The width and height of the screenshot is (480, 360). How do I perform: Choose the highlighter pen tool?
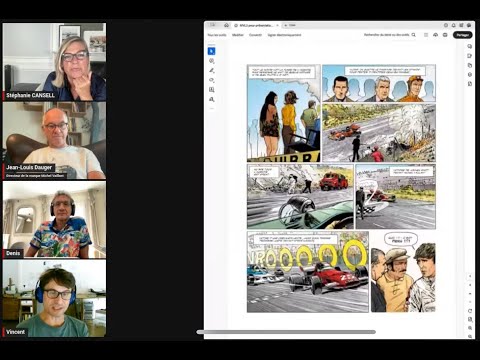211,70
